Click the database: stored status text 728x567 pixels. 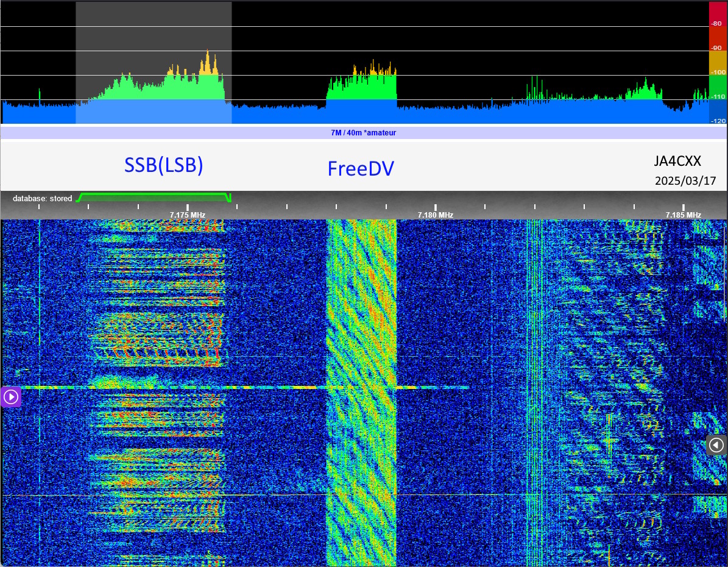click(x=42, y=199)
